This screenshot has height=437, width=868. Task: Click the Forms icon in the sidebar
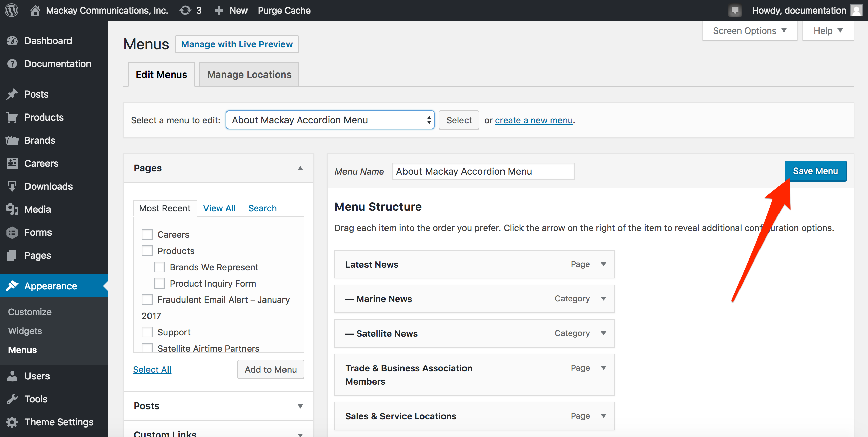[12, 232]
